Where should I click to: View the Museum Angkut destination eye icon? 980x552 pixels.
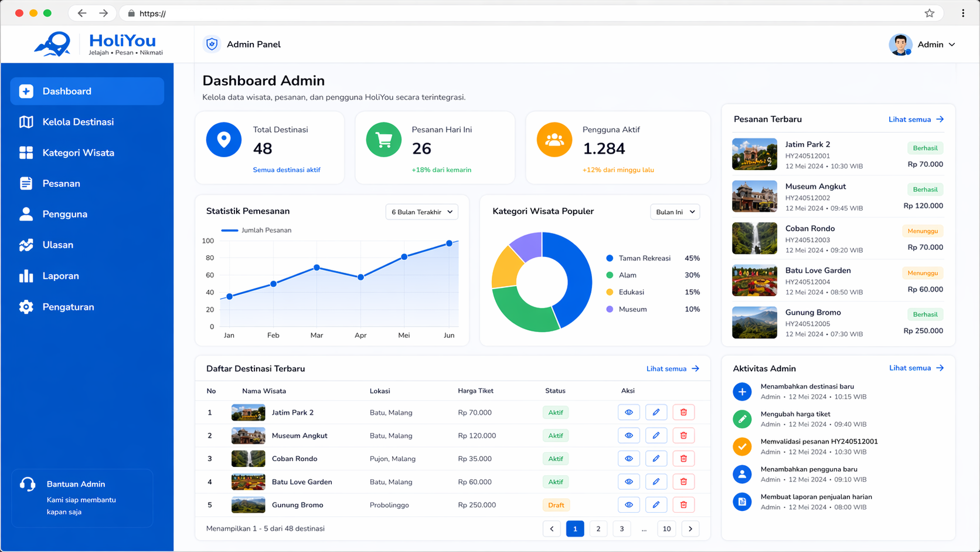(x=629, y=435)
